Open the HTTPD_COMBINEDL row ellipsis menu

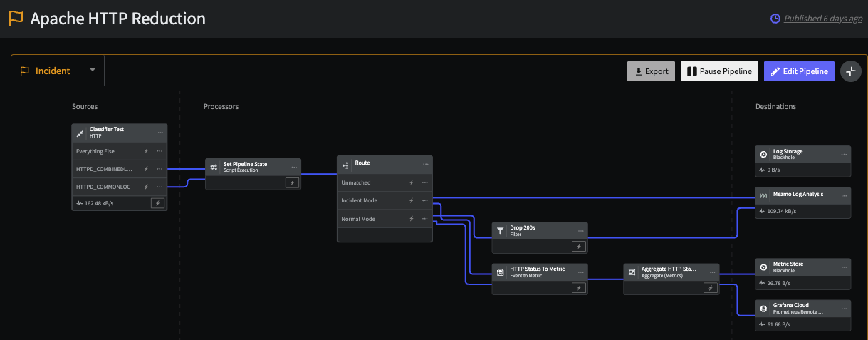[160, 169]
